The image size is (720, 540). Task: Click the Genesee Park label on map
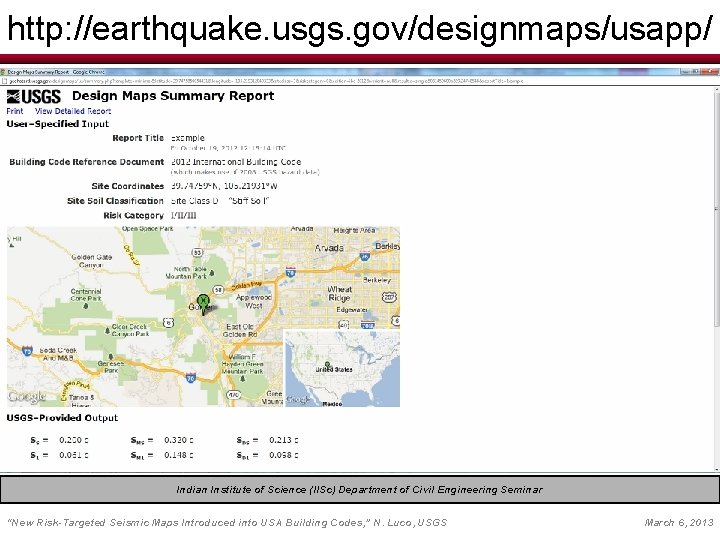pos(111,366)
